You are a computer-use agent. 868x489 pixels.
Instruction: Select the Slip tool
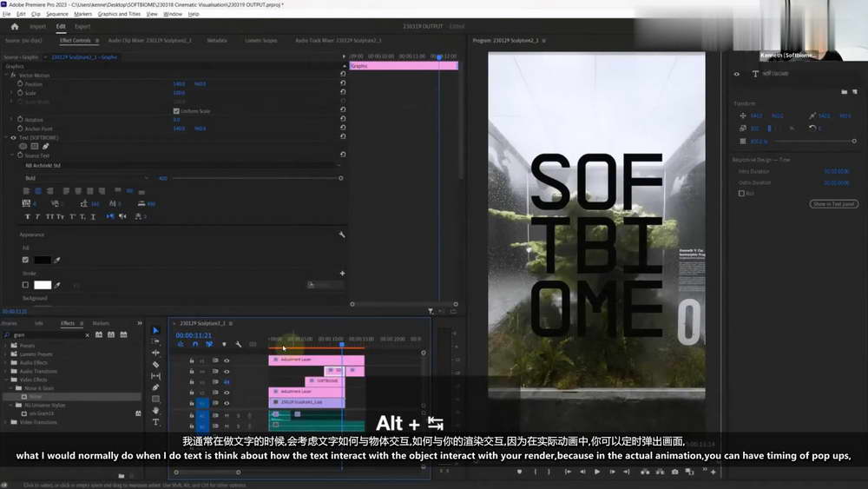[155, 376]
